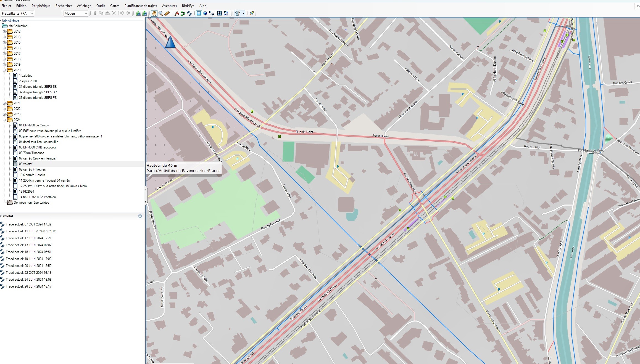The width and height of the screenshot is (640, 364).
Task: Select the Measure ruler tool
Action: point(167,13)
